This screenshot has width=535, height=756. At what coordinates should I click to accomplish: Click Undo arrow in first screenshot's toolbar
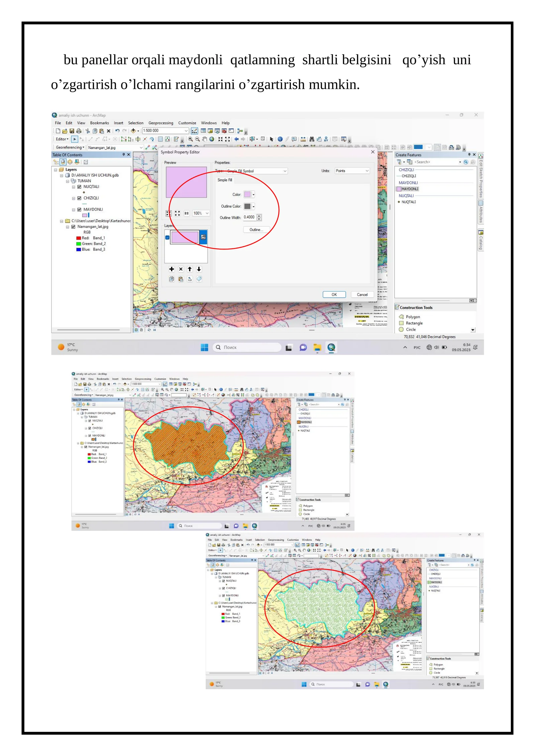(117, 131)
